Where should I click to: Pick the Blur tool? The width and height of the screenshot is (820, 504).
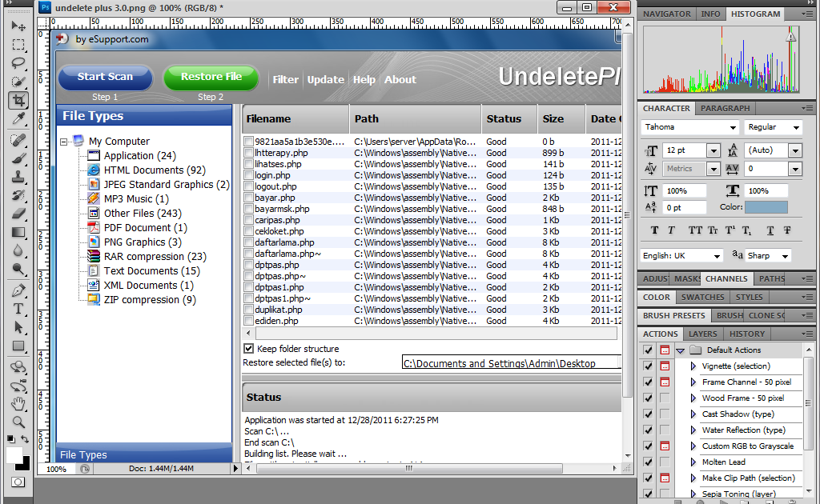click(x=18, y=250)
